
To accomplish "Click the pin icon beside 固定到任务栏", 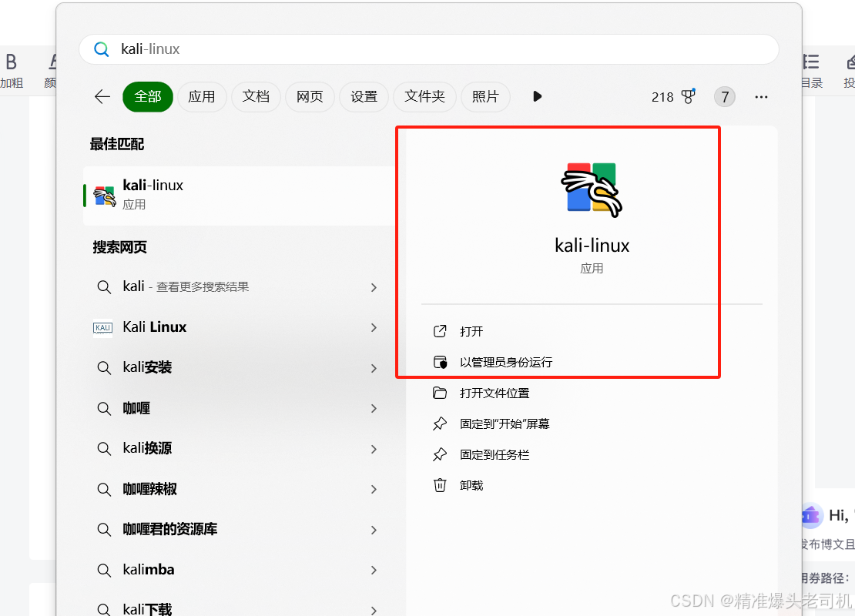I will coord(440,454).
